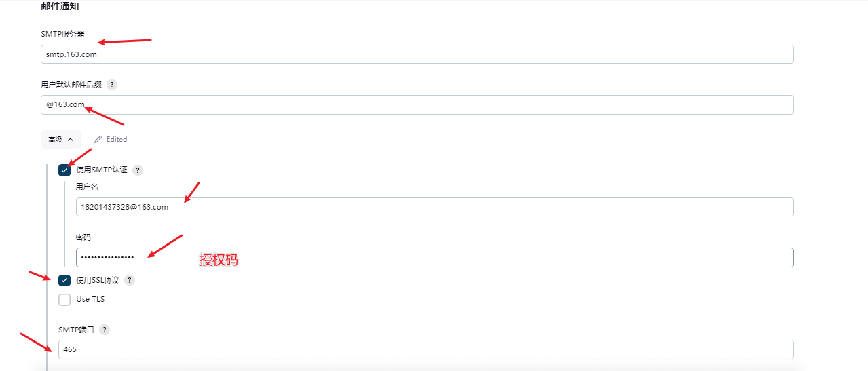Open help for 用户默认邮件后缀
Image resolution: width=868 pixels, height=371 pixels.
[112, 85]
